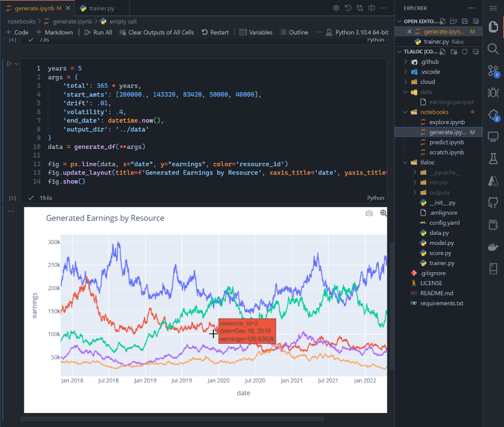Screen dimensions: 504x427
Task: Open run cell options dropdown arrow
Action: tap(17, 64)
